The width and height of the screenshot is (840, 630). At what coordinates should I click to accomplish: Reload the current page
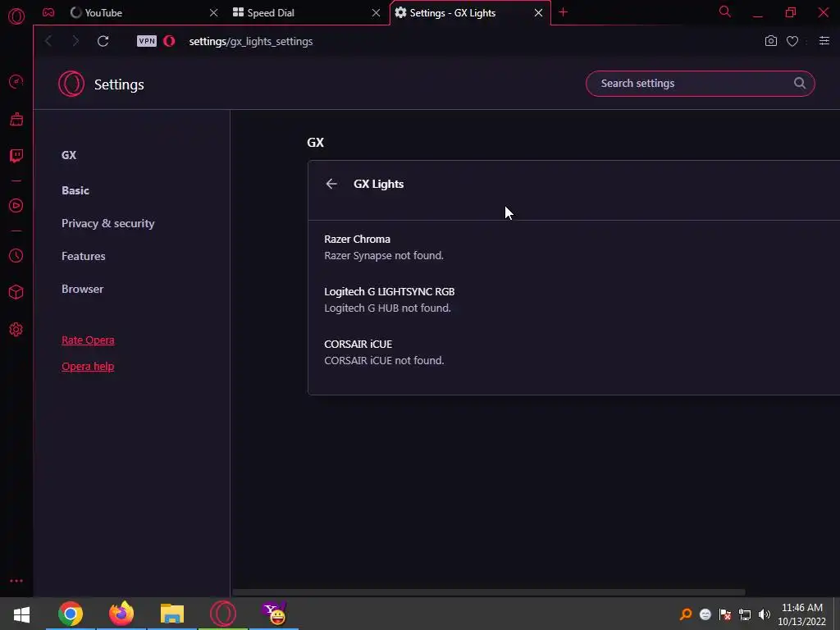coord(103,41)
